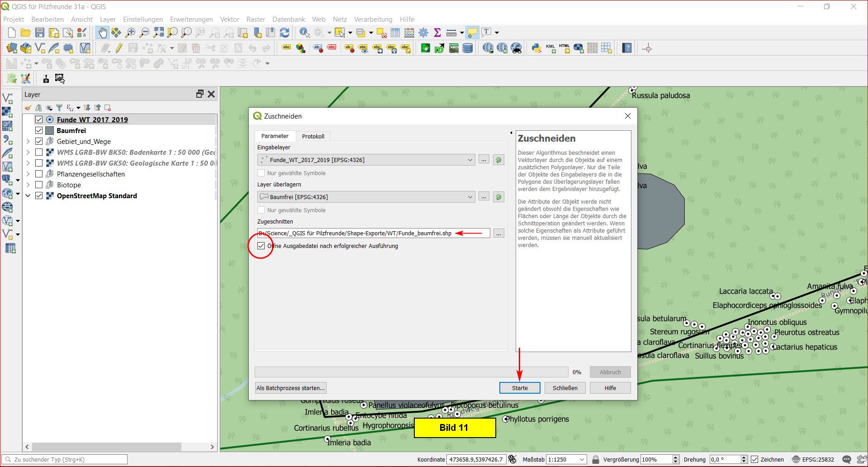Viewport: 868px width, 467px height.
Task: Open the Python console icon
Action: [x=536, y=48]
